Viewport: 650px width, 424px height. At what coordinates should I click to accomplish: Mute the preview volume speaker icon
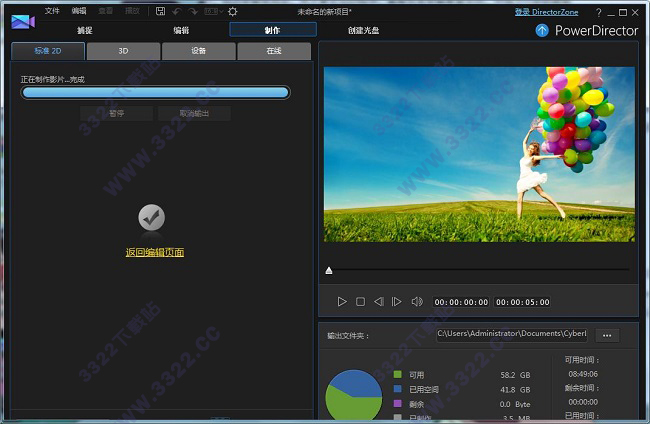[417, 301]
